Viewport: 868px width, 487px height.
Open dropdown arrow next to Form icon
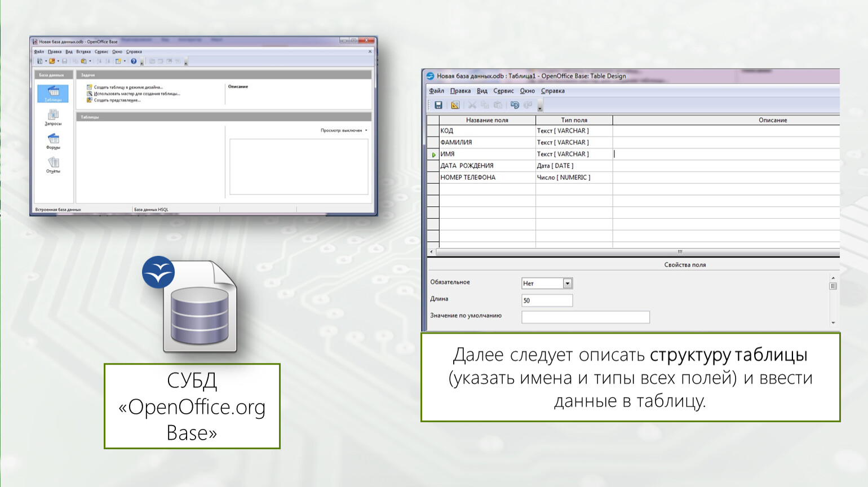pyautogui.click(x=125, y=61)
